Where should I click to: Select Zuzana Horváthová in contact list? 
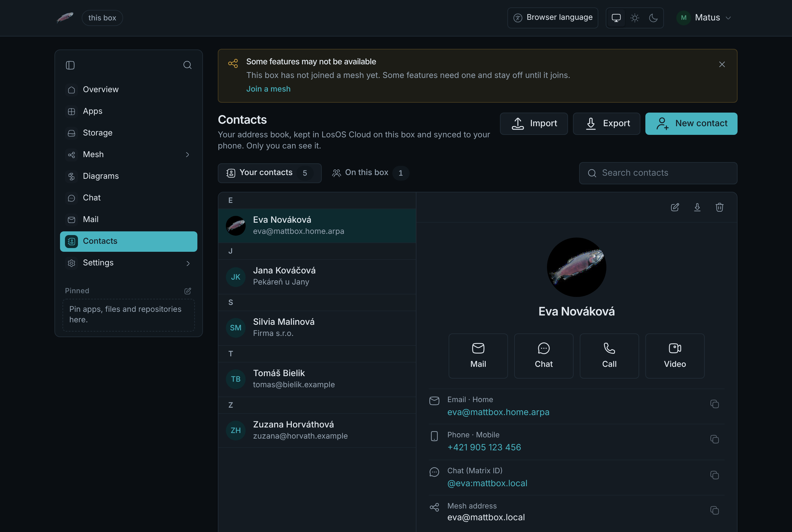pyautogui.click(x=317, y=430)
